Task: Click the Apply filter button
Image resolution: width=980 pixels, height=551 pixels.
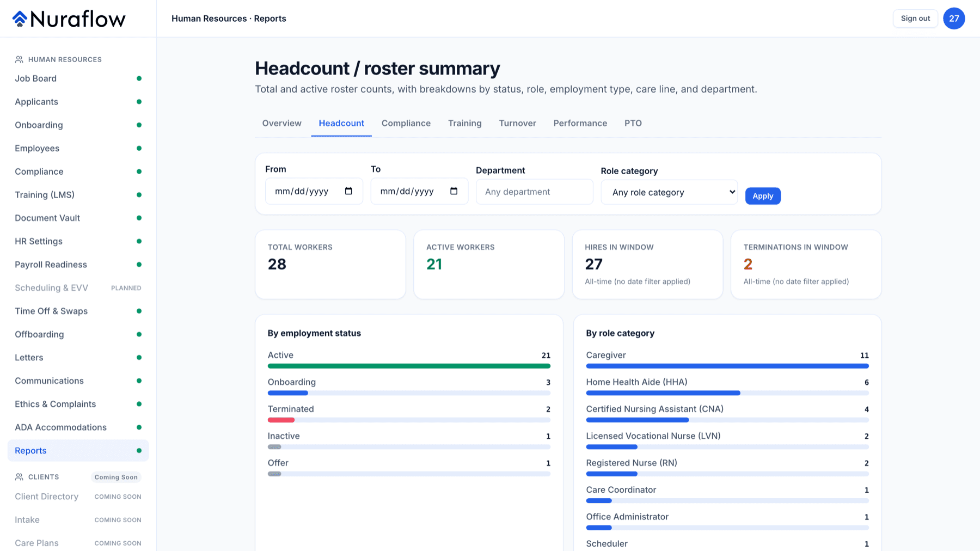Action: [763, 196]
